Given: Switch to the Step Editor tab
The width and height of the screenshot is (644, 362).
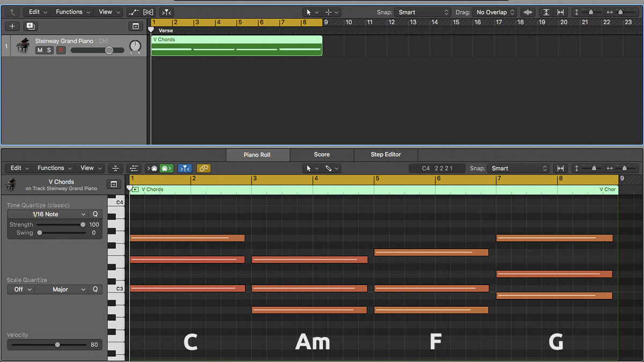Looking at the screenshot, I should tap(386, 154).
